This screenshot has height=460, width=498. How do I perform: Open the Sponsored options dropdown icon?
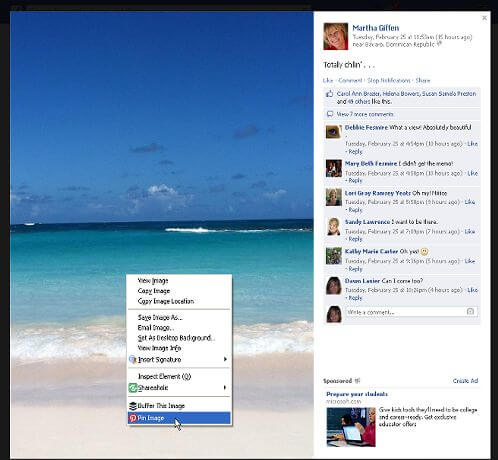click(357, 380)
